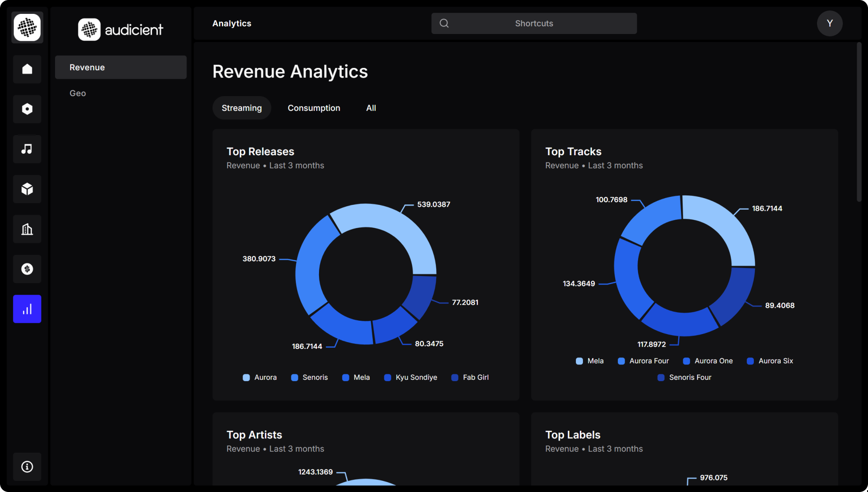Click the info icon at sidebar bottom
The width and height of the screenshot is (868, 492).
(27, 467)
